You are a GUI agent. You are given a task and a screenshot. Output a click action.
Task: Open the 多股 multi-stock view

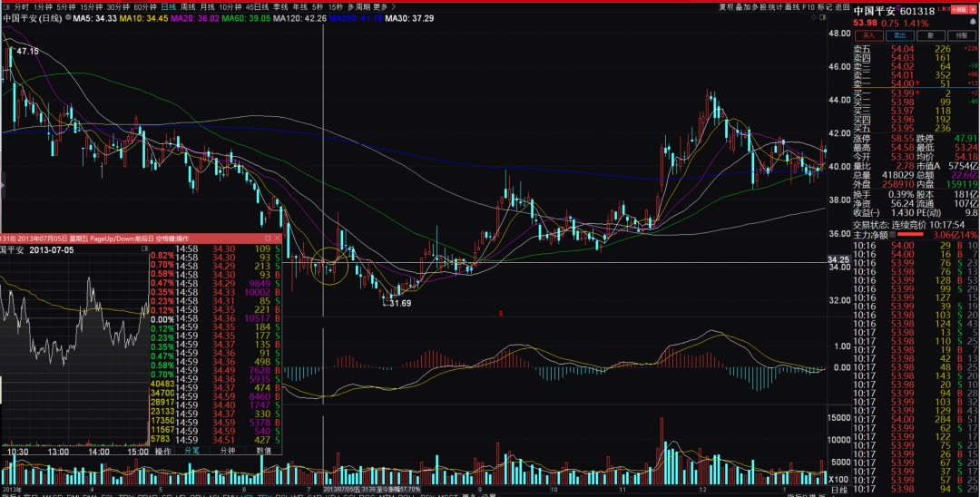pyautogui.click(x=759, y=7)
